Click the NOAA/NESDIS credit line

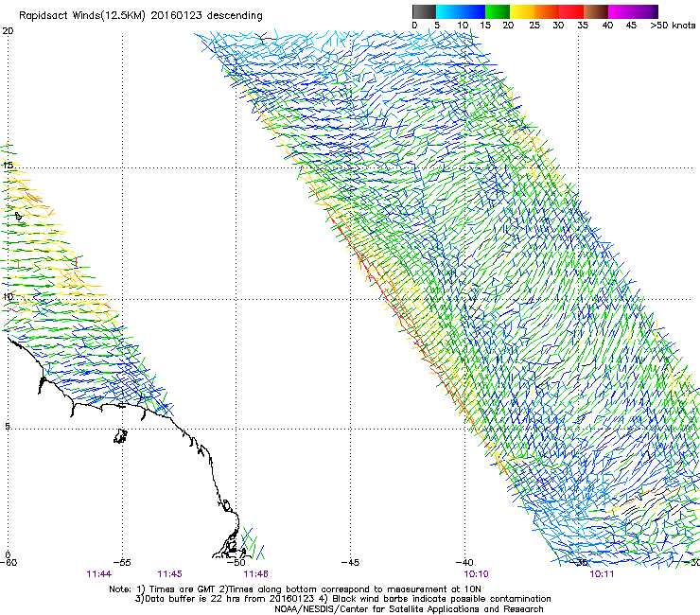pyautogui.click(x=409, y=609)
